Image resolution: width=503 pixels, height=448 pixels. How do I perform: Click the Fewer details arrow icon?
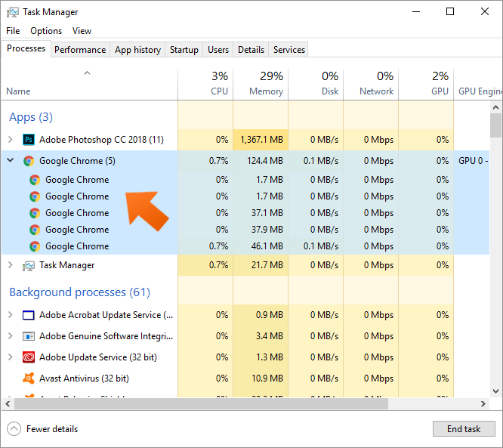point(14,429)
